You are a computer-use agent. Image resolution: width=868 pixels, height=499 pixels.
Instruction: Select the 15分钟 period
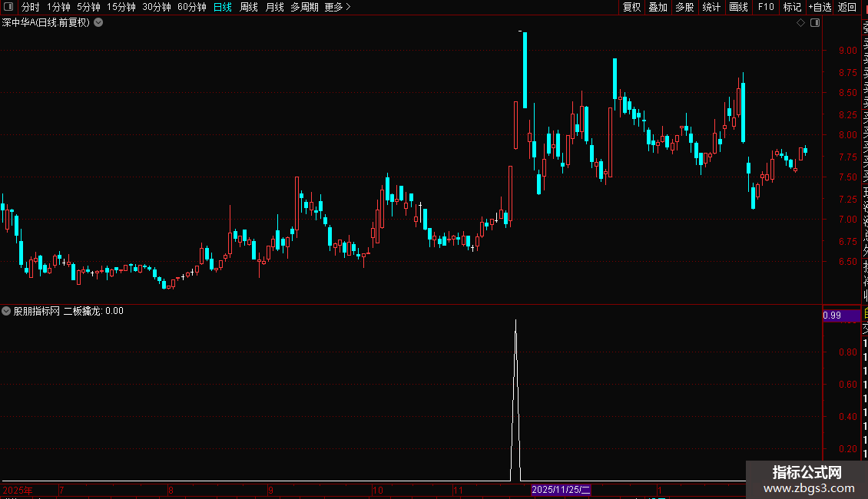[x=121, y=7]
